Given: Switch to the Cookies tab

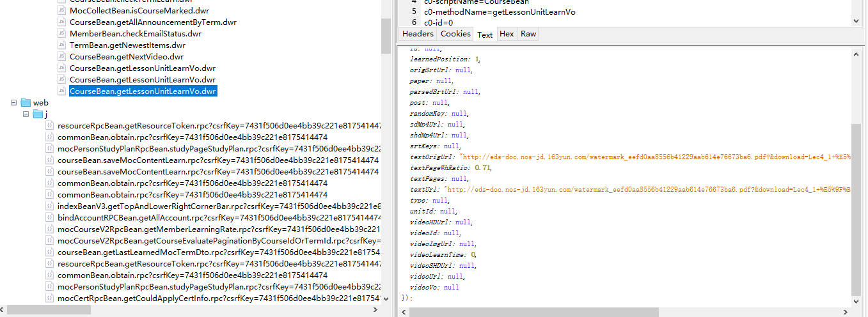Looking at the screenshot, I should click(455, 34).
